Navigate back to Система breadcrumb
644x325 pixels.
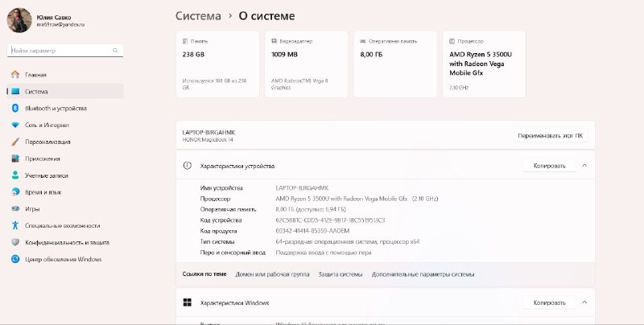coord(198,16)
